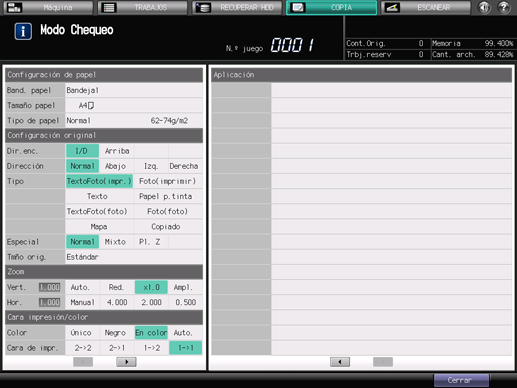Go to previous page of Aplicación panel
Viewport: 517px width, 388px height.
[340, 362]
